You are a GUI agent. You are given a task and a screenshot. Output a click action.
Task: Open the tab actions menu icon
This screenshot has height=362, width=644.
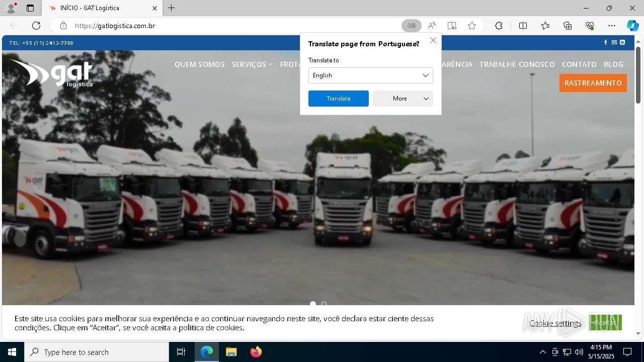click(30, 8)
